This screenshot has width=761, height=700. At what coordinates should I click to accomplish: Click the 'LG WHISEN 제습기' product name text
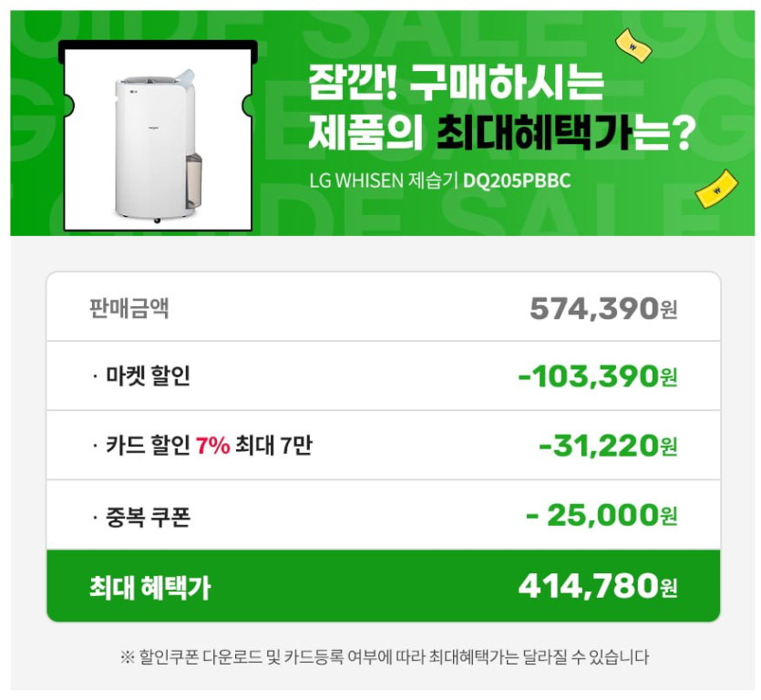point(384,180)
